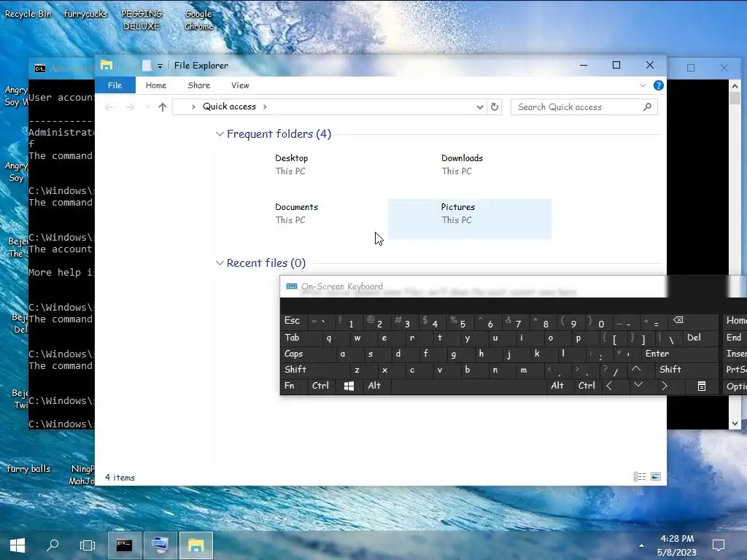Click the End key on On-Screen Keyboard
Screen dimensions: 747x560
(734, 338)
